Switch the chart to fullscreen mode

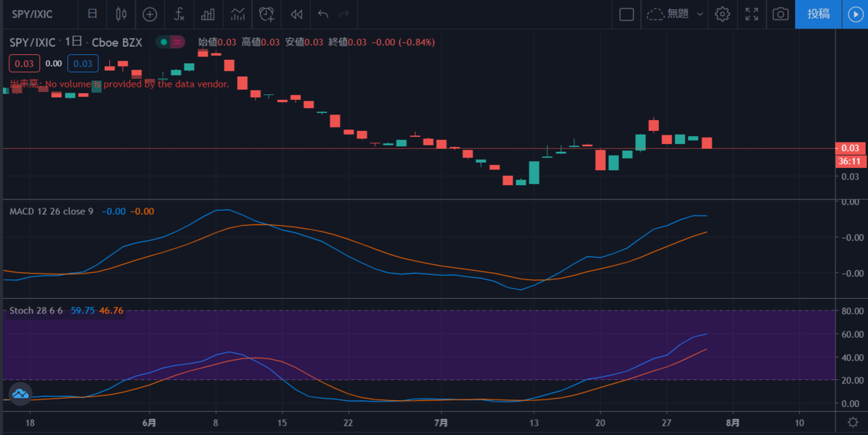point(752,14)
